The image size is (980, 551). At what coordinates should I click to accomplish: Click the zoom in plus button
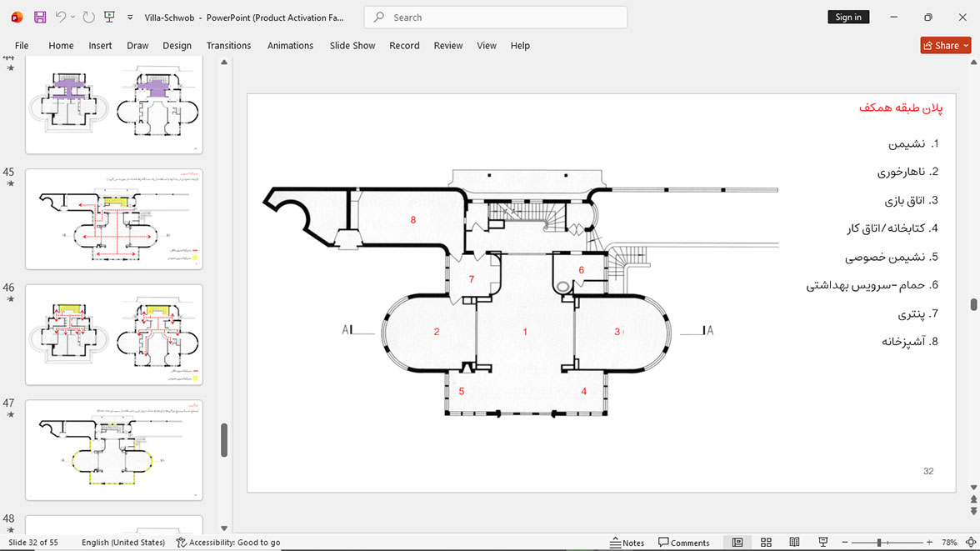coord(929,542)
